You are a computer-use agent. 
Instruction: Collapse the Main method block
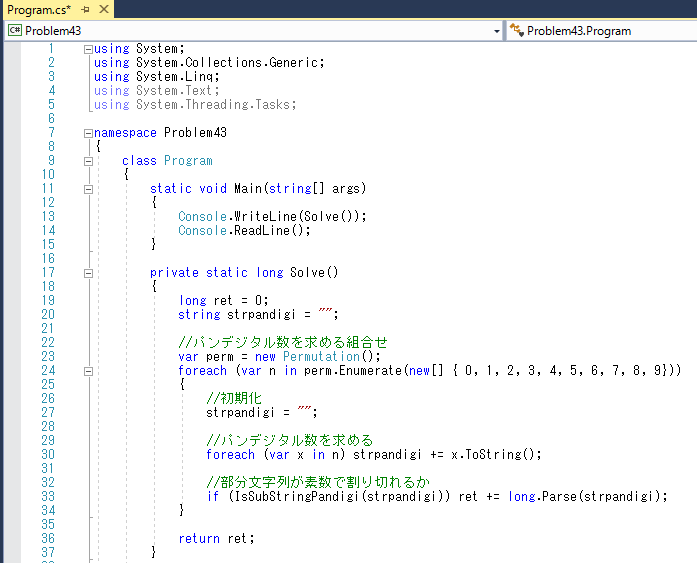click(x=88, y=189)
